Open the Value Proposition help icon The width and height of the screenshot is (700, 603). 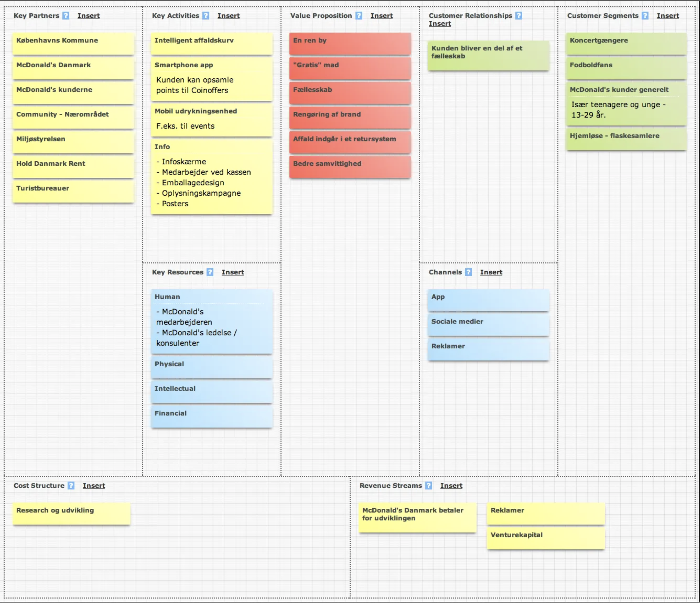pos(359,16)
